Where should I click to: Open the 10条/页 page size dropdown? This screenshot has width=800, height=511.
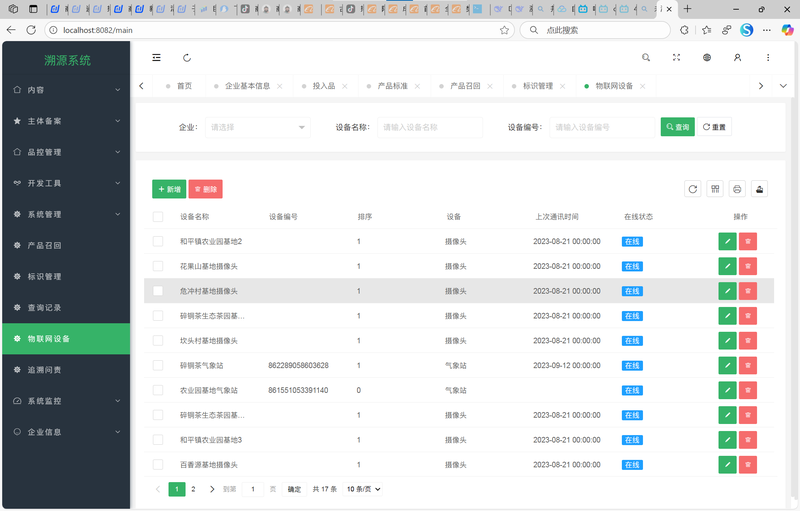[363, 489]
